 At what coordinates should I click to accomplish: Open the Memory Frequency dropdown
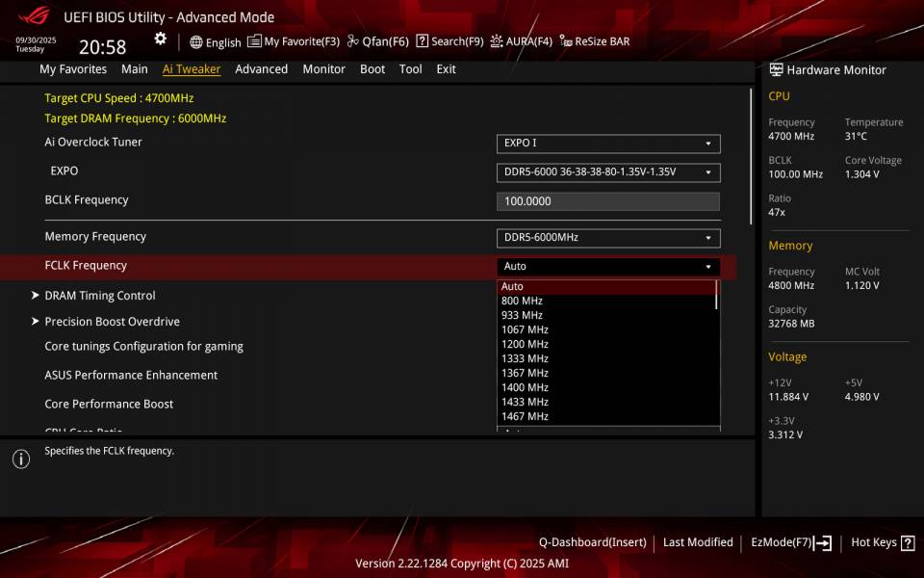point(608,237)
